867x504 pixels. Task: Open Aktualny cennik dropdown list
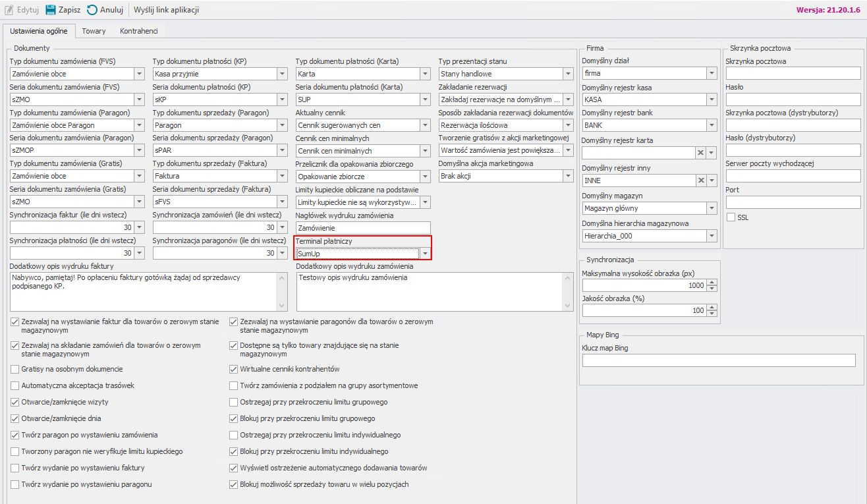(425, 125)
